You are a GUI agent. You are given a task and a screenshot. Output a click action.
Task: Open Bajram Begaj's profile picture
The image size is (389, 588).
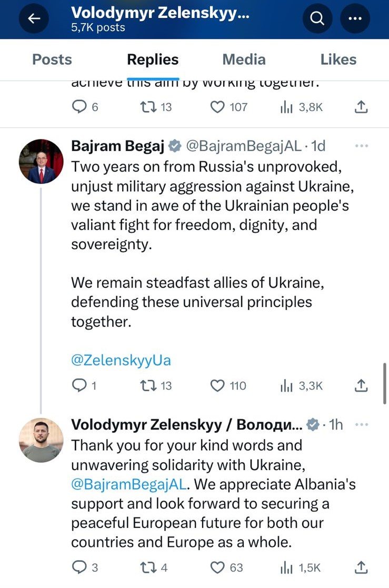point(41,161)
